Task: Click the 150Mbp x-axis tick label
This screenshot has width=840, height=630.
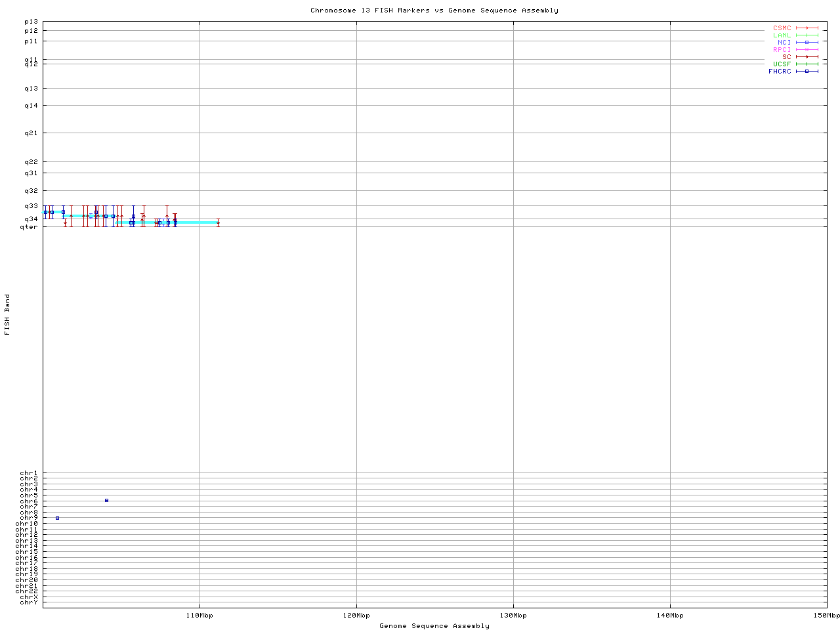Action: click(826, 616)
